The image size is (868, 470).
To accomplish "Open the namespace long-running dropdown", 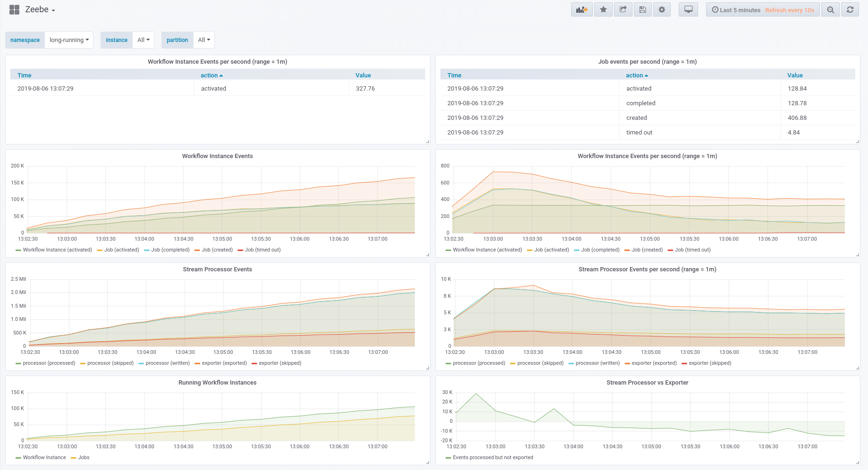I will [69, 40].
